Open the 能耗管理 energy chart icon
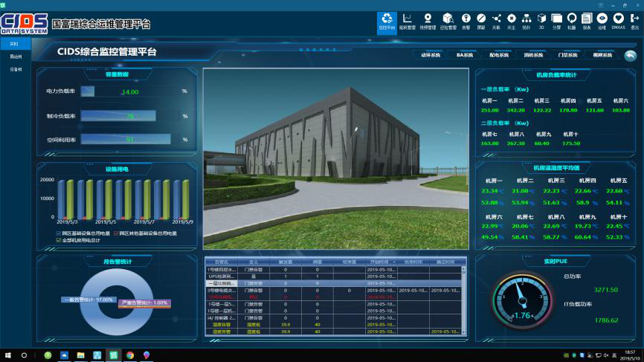The image size is (644, 362). [407, 22]
